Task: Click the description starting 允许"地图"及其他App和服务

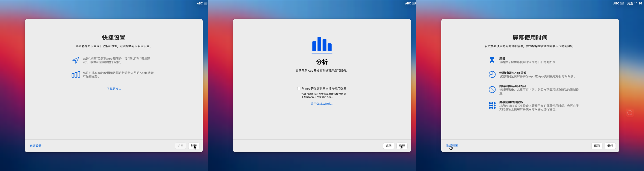Action: point(117,60)
